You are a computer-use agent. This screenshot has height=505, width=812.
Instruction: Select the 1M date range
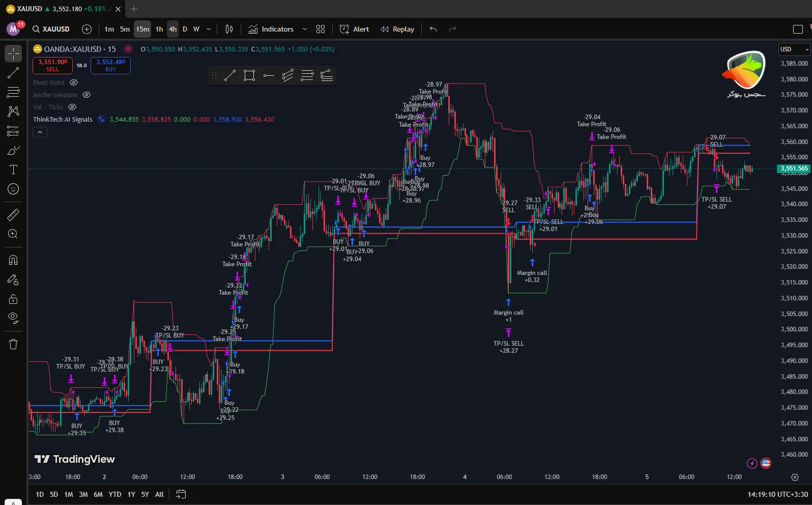pos(69,494)
